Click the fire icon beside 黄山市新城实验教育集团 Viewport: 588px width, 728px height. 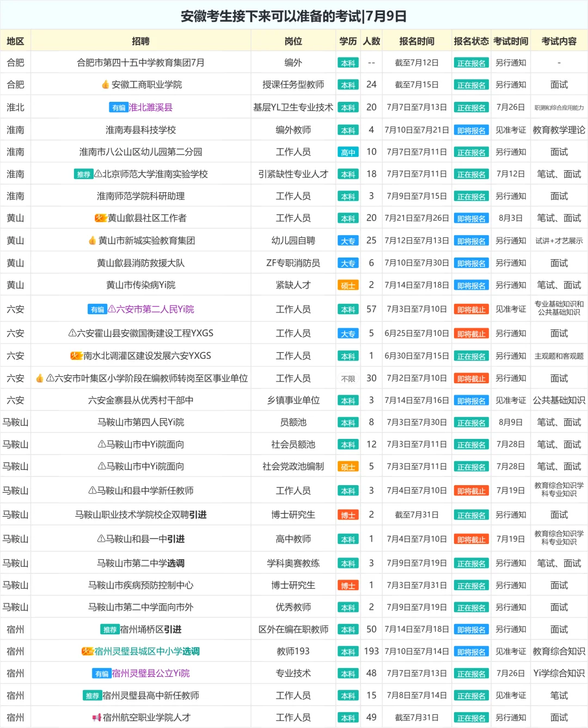pyautogui.click(x=93, y=240)
